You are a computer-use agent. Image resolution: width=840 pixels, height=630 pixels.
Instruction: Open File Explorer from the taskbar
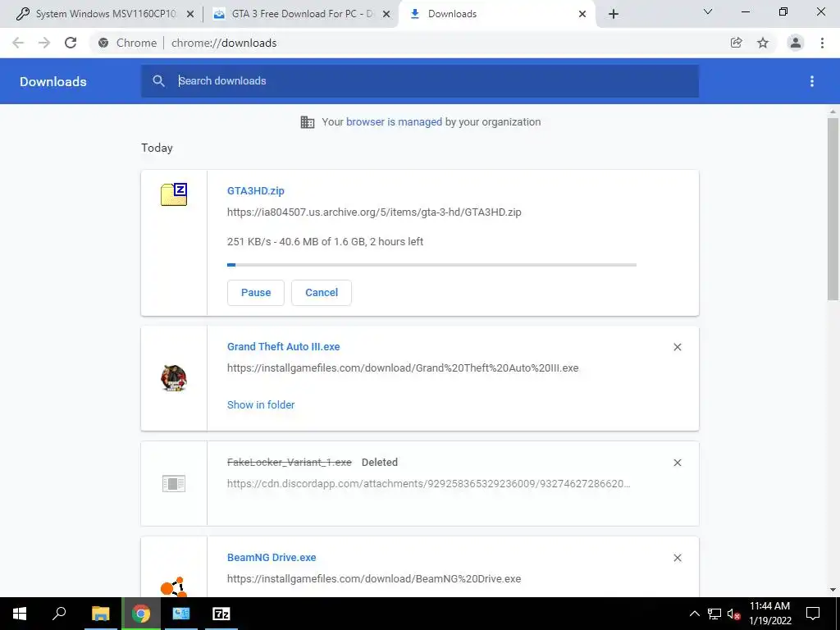coord(100,614)
